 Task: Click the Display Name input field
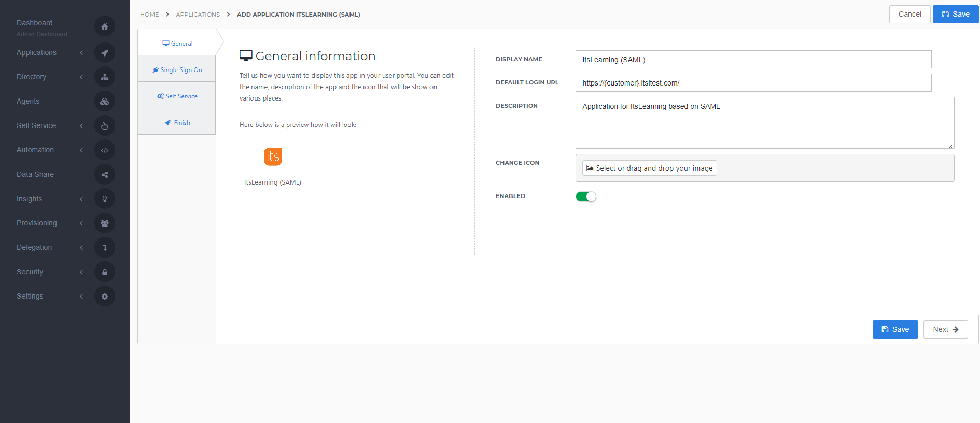tap(753, 60)
